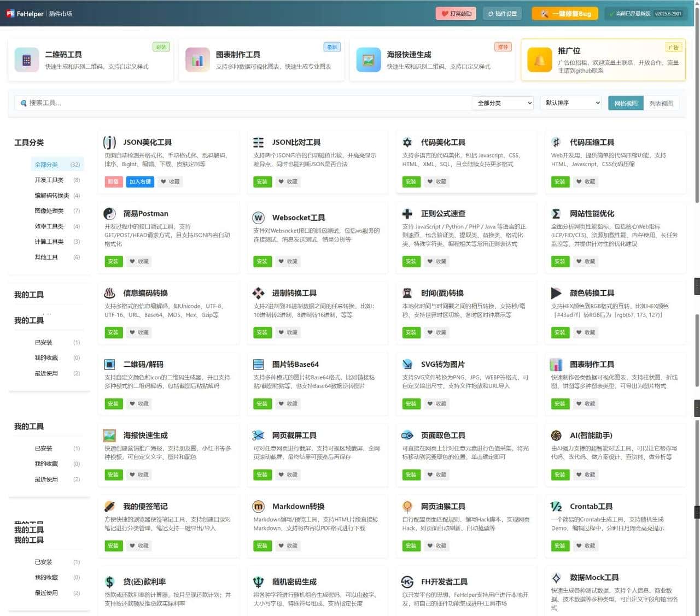This screenshot has height=616, width=700.
Task: Click the 搜索工具 search field
Action: click(241, 103)
